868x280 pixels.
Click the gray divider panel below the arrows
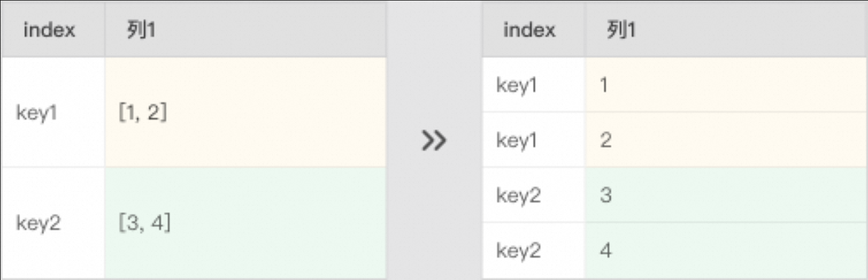click(434, 218)
